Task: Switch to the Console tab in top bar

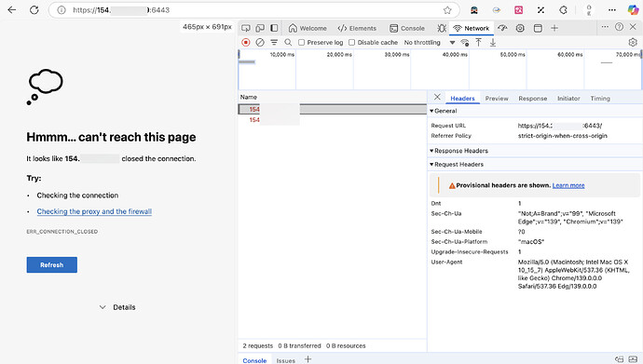Action: click(x=407, y=28)
